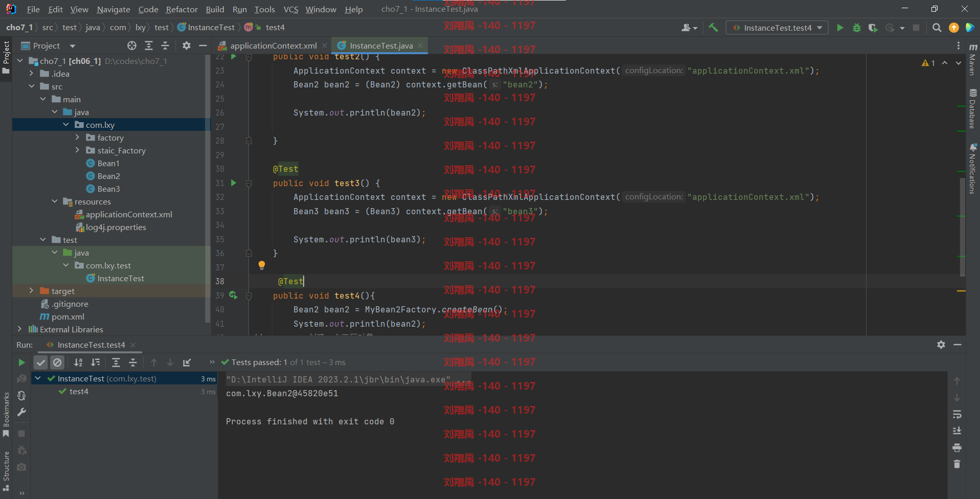Run with Coverage from the top toolbar

[x=873, y=28]
